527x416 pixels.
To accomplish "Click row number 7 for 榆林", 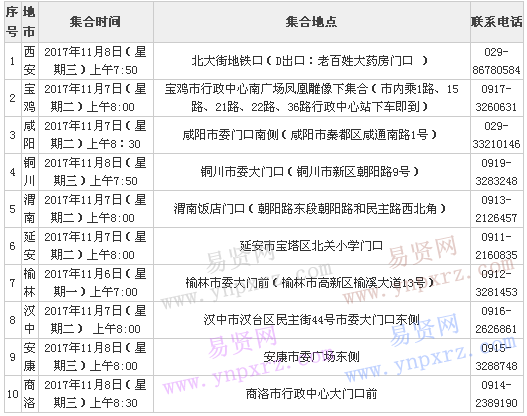I will (12, 283).
